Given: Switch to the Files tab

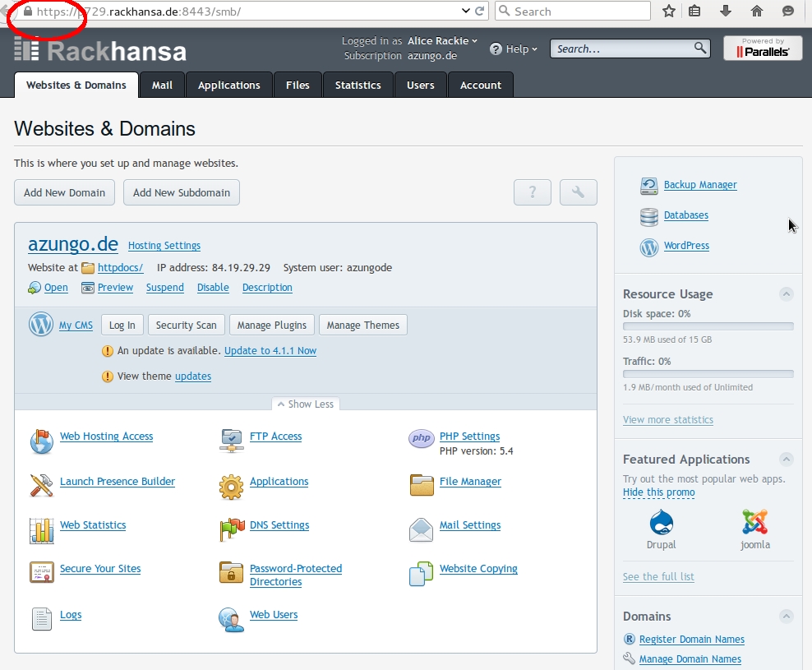Looking at the screenshot, I should tap(298, 85).
